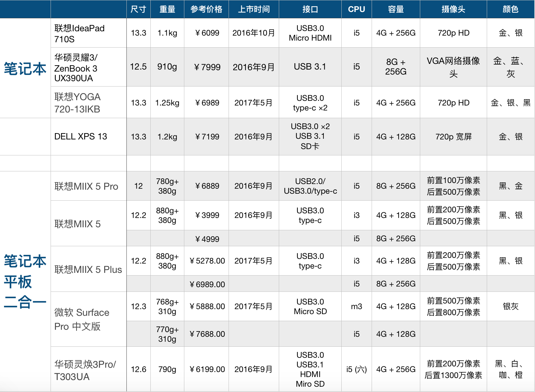Click the ¥3999 price cell

point(206,215)
